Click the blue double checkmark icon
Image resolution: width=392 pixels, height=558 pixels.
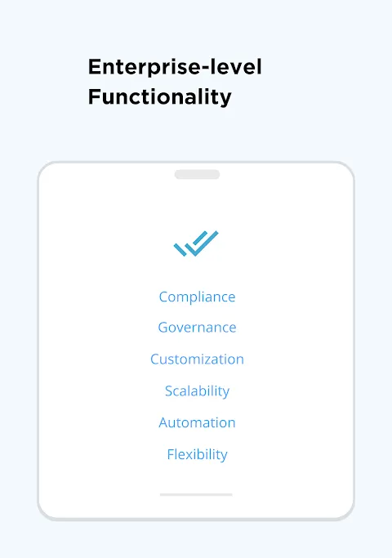[x=196, y=243]
